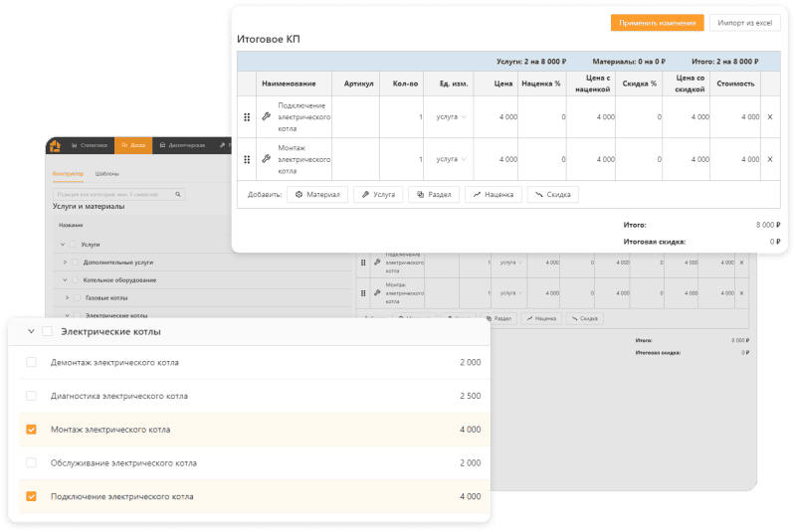This screenshot has width=796, height=532.
Task: Collapse Электрические котлы group chevron
Action: click(31, 331)
